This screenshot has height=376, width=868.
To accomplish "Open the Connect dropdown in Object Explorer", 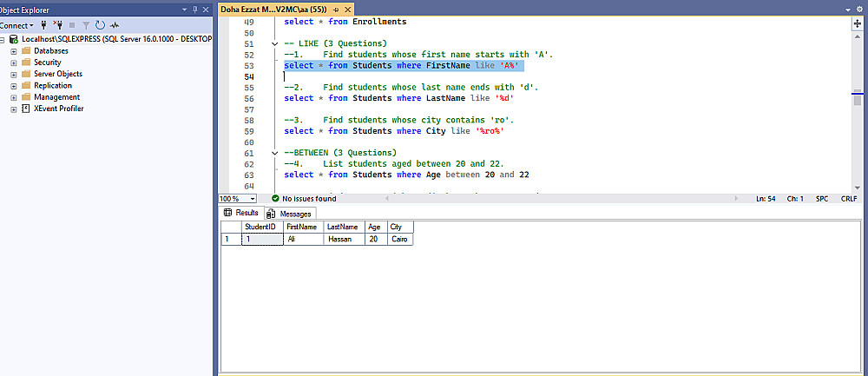I will click(x=16, y=25).
